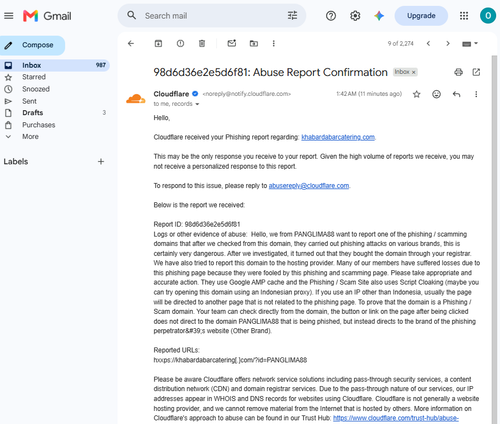
Task: Open Cloudflare trust-hub abuse link
Action: coord(396,418)
